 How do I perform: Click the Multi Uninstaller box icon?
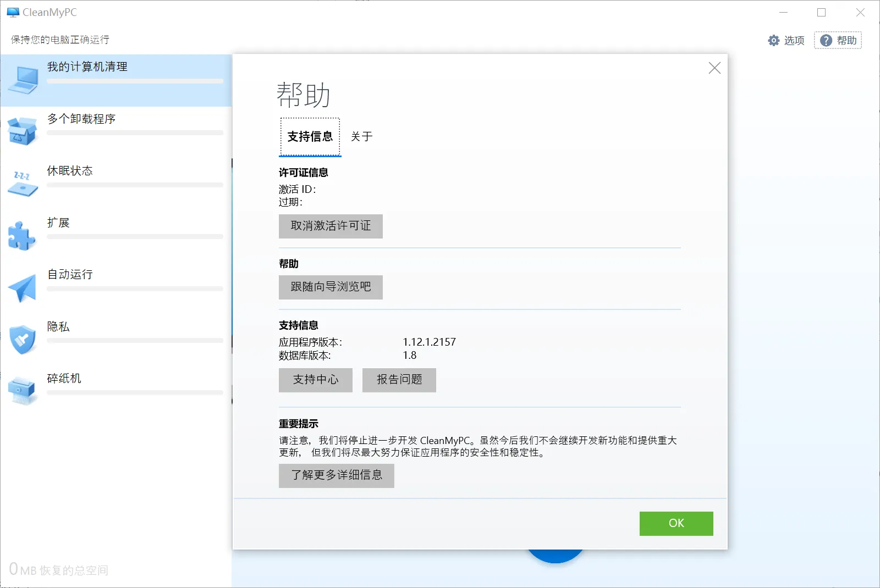23,131
